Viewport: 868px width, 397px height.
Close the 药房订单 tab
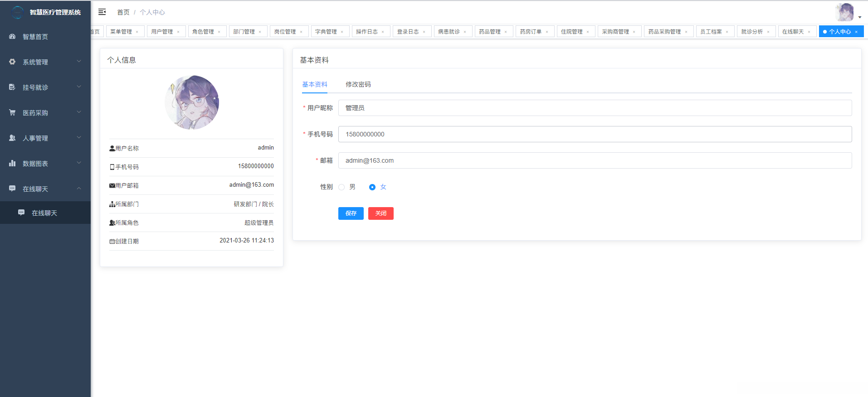[547, 32]
